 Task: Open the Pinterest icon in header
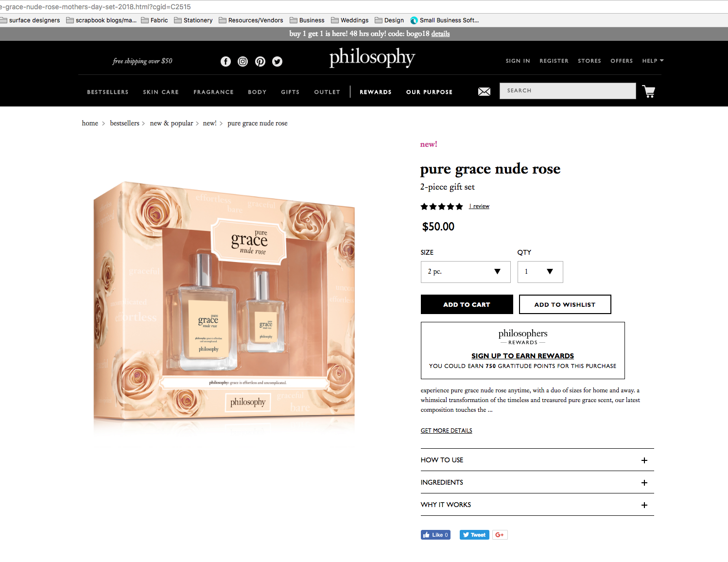pos(260,61)
